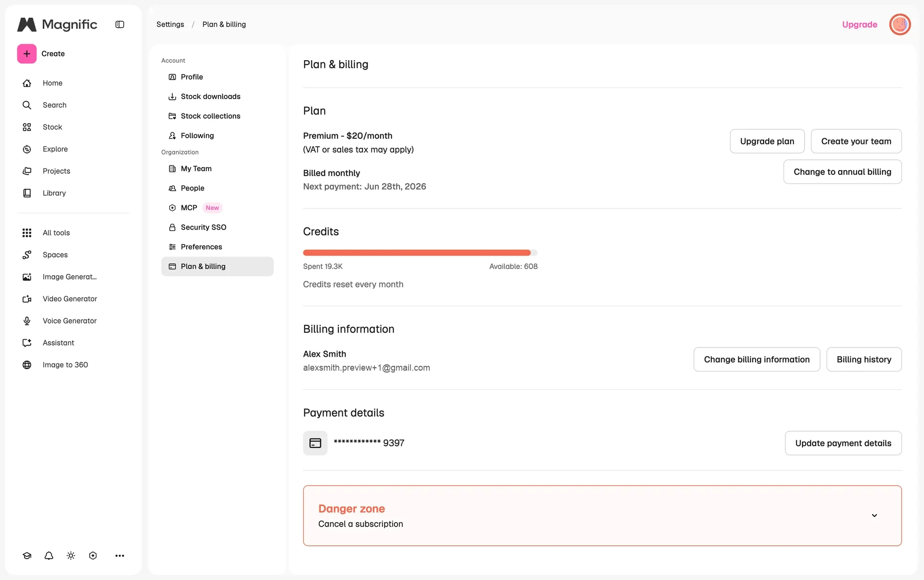Screen dimensions: 924x580
Task: Click Upgrade plan button
Action: click(x=767, y=141)
